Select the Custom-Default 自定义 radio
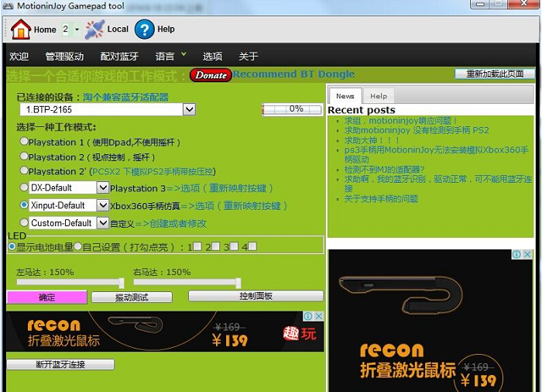 tap(24, 222)
